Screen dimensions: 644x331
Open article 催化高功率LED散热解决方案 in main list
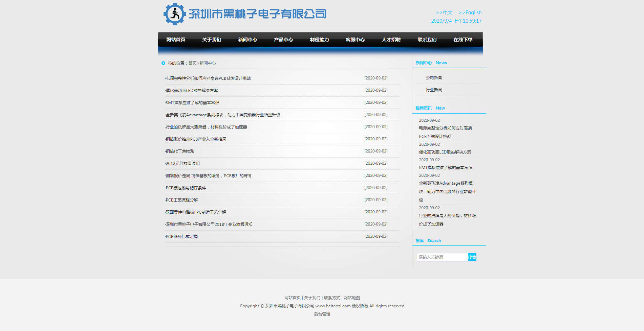pos(192,91)
